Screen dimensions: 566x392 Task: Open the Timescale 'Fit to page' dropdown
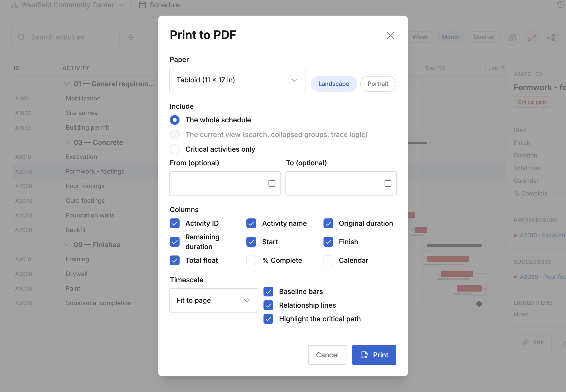(x=213, y=300)
